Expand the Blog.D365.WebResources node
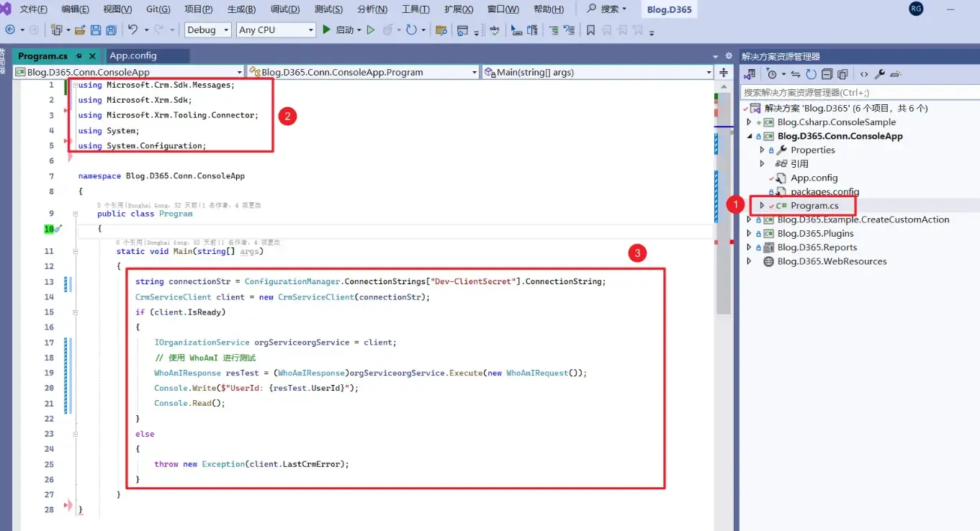This screenshot has width=980, height=531. click(749, 261)
